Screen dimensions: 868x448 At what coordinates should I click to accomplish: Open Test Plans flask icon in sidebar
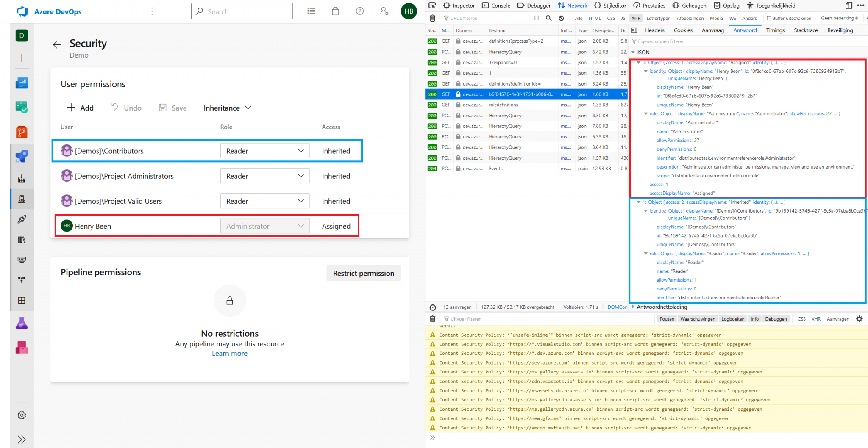point(22,323)
